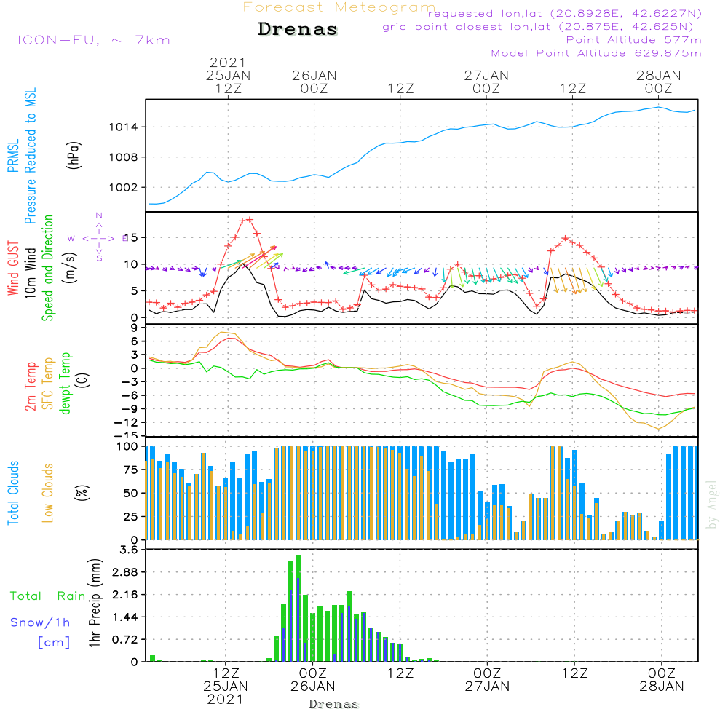Click the 'Point Altitude 577m' text
Viewport: 728px width, 728px height.
(634, 40)
